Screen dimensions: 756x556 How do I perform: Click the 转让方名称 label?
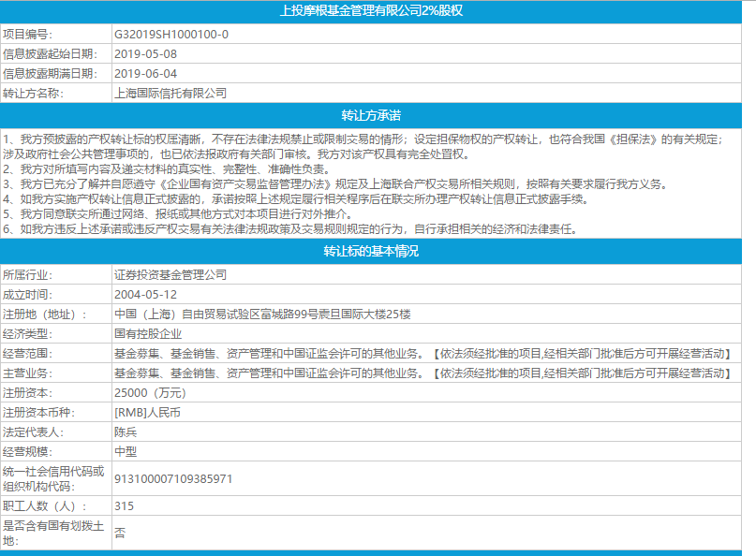click(33, 94)
